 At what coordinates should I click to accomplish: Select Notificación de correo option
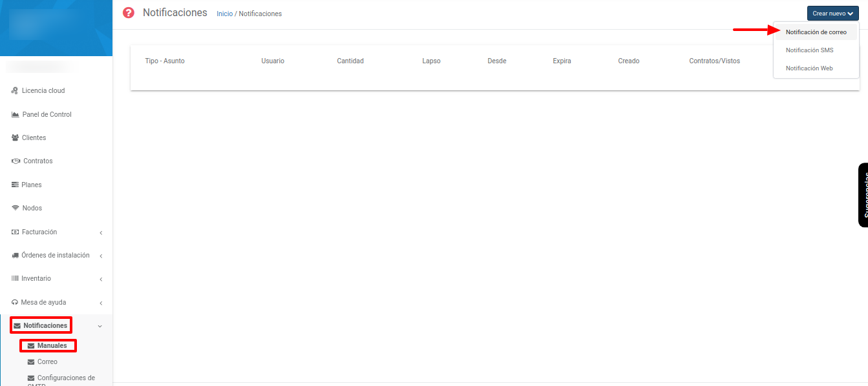[816, 32]
